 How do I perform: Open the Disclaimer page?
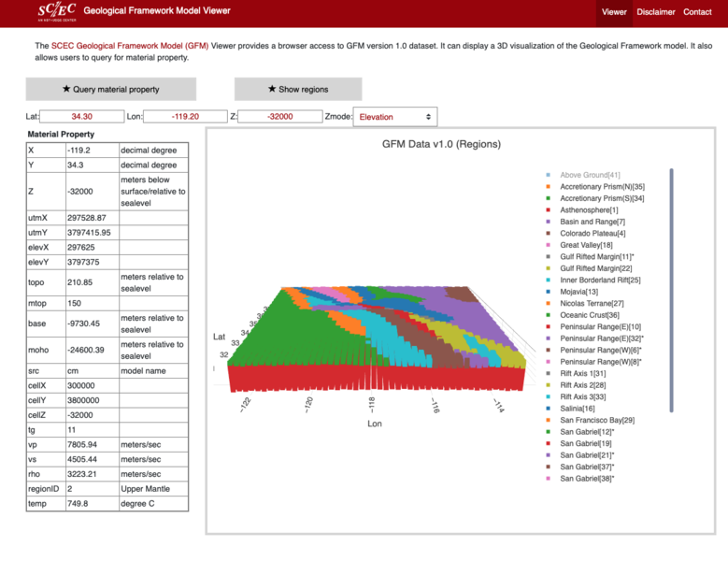click(655, 12)
